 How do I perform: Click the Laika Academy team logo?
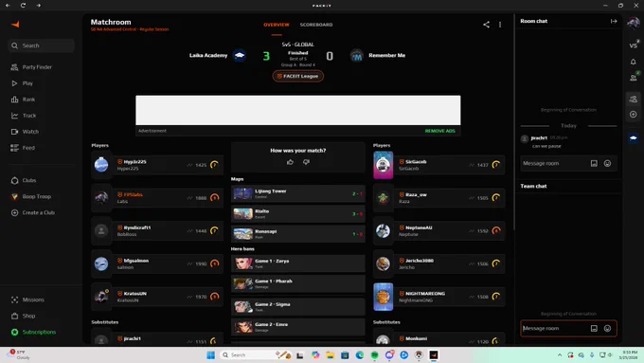(x=240, y=55)
